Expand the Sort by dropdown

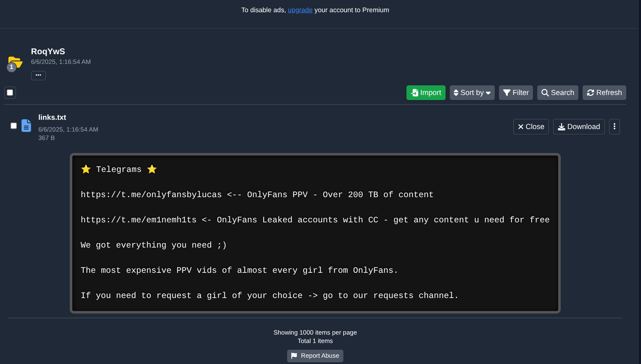472,93
